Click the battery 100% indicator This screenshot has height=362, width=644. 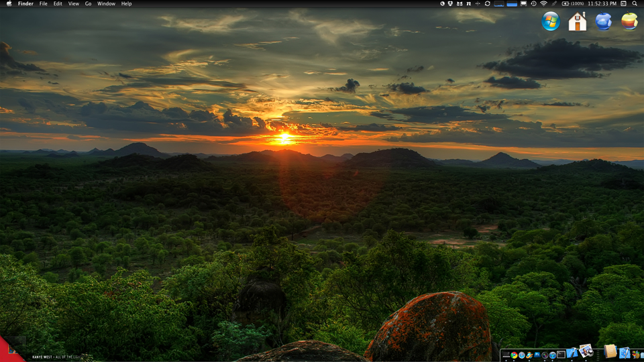click(573, 3)
